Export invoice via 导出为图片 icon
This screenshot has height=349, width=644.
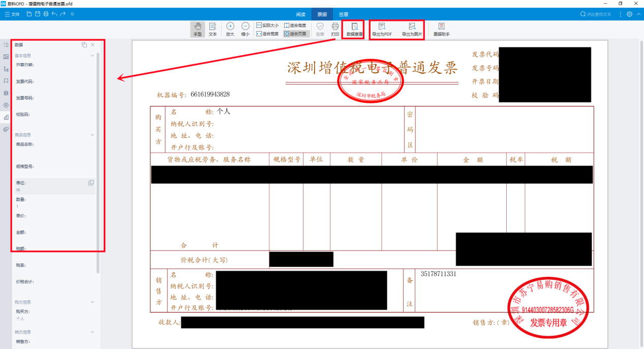pos(413,29)
